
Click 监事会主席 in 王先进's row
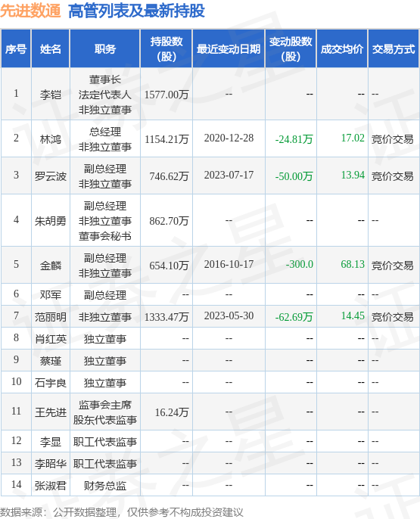point(105,405)
